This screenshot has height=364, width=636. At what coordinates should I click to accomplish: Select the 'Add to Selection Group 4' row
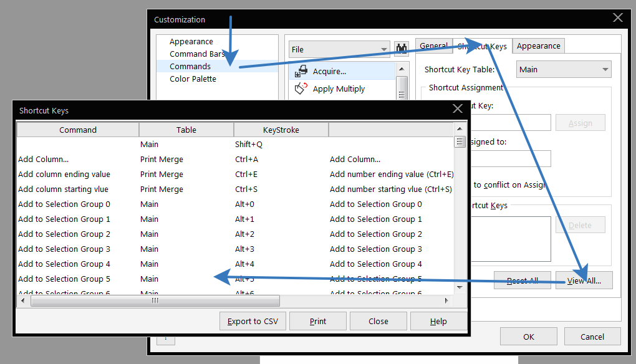tap(64, 264)
